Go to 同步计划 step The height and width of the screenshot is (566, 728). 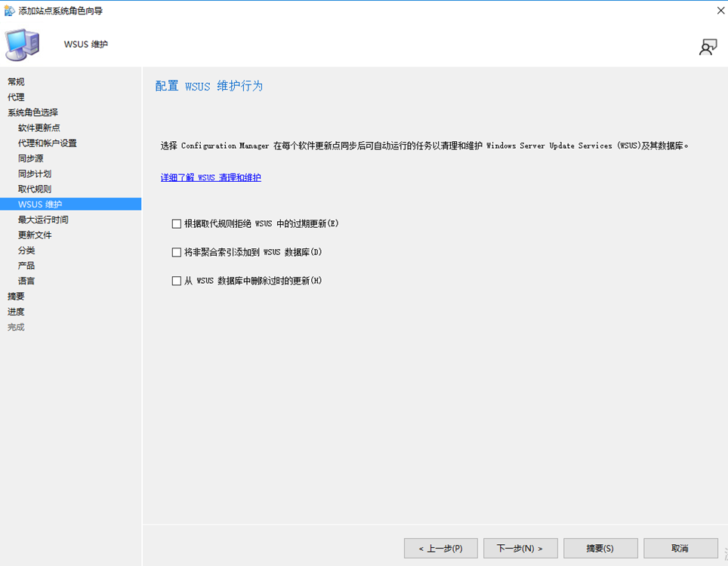click(35, 174)
